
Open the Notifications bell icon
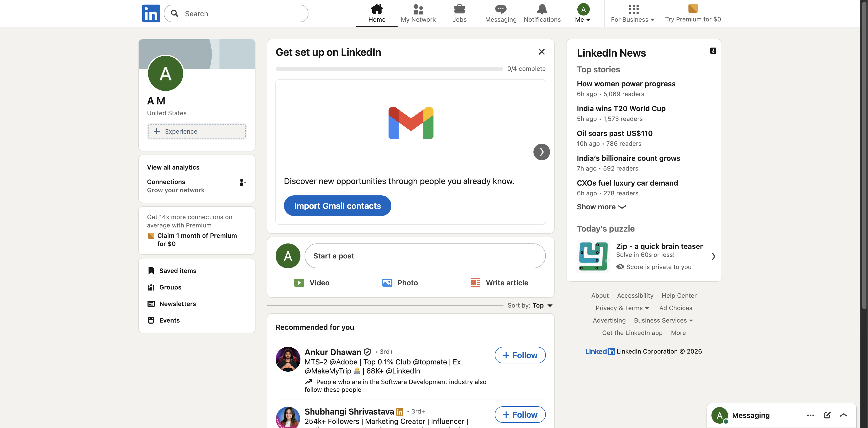pos(542,10)
